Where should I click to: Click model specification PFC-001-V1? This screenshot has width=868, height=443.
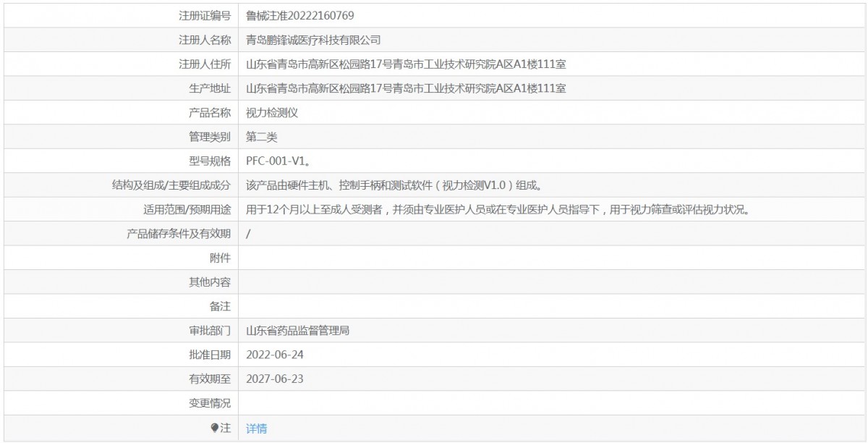(278, 161)
